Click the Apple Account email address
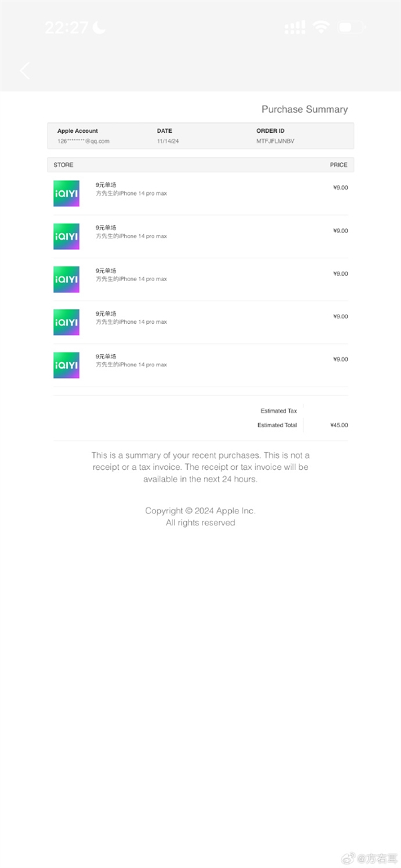This screenshot has width=401, height=868. pos(84,141)
